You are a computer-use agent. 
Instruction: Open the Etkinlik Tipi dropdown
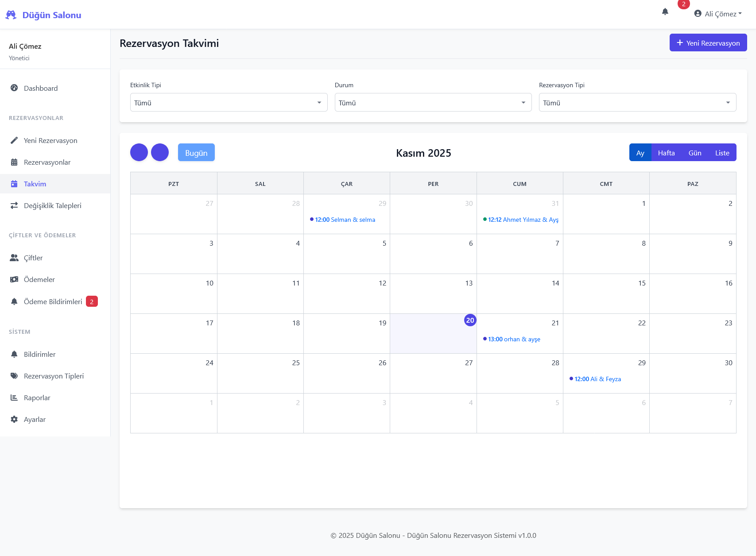click(x=229, y=103)
